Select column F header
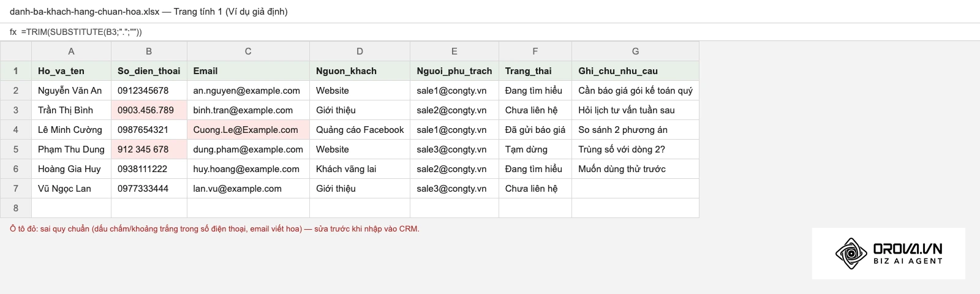980x294 pixels. [x=535, y=51]
